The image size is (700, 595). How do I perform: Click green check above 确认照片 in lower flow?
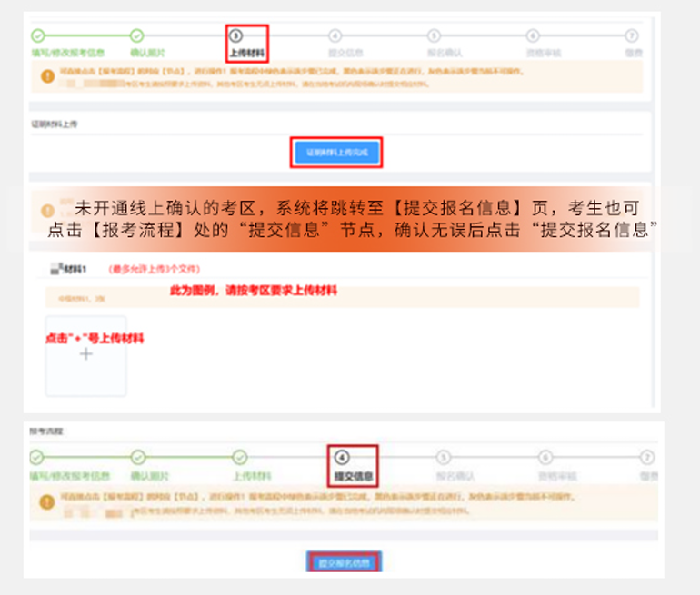click(138, 457)
